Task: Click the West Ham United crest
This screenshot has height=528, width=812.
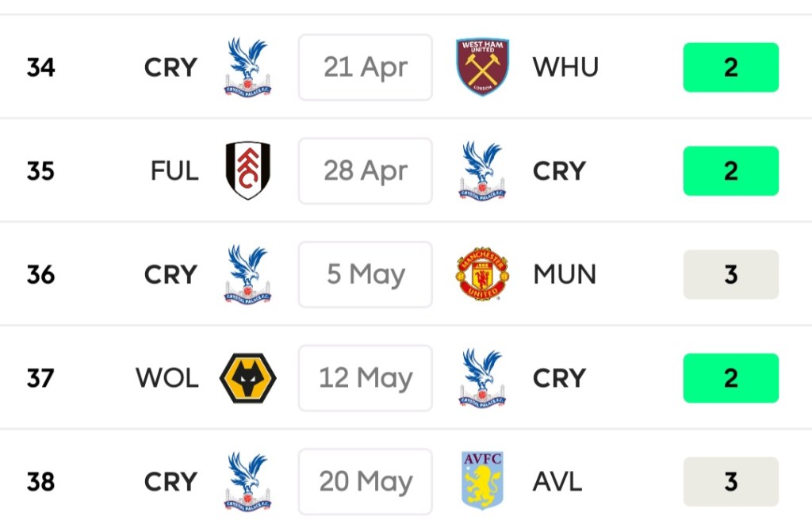Action: [482, 67]
